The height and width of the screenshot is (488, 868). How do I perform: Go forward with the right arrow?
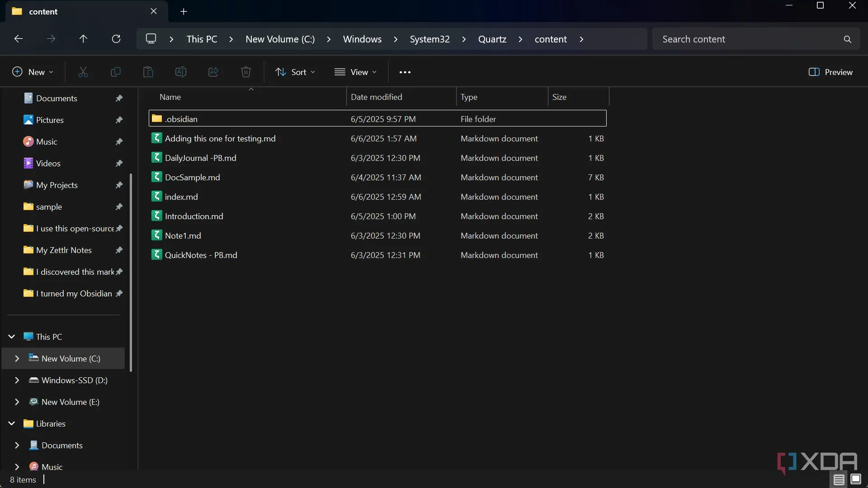[x=51, y=39]
